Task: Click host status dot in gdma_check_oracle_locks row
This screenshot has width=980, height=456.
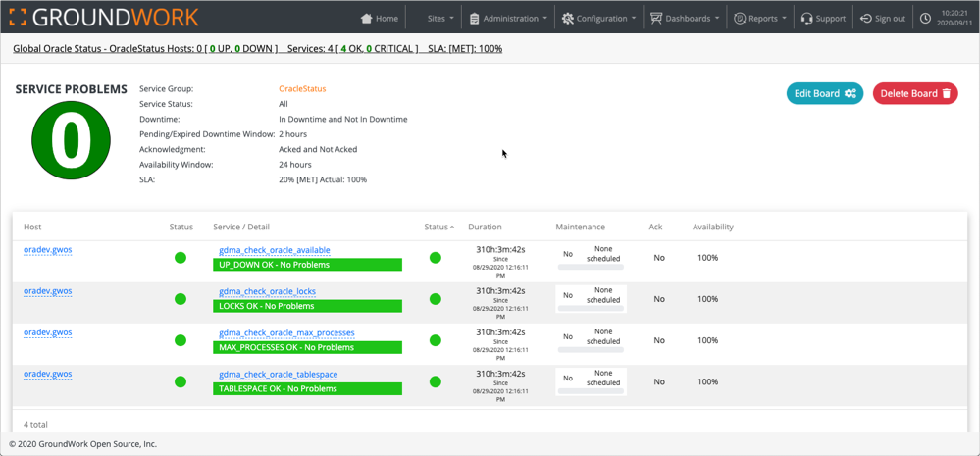Action: [181, 299]
